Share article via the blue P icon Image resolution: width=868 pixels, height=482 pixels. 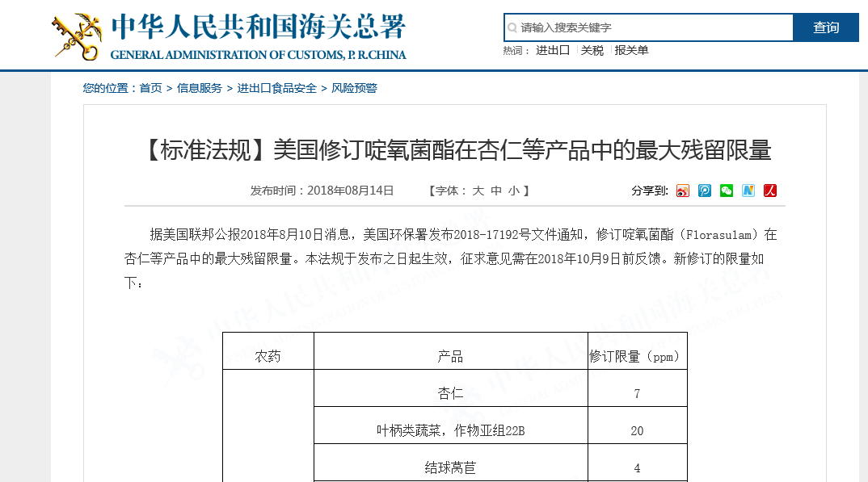click(705, 191)
